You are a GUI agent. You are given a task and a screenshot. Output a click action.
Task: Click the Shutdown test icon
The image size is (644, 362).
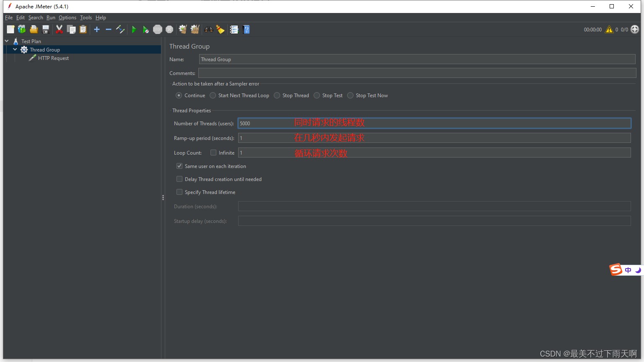(x=169, y=29)
